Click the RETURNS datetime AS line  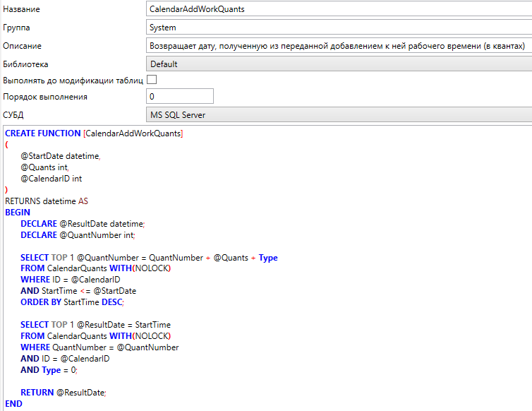pos(47,201)
